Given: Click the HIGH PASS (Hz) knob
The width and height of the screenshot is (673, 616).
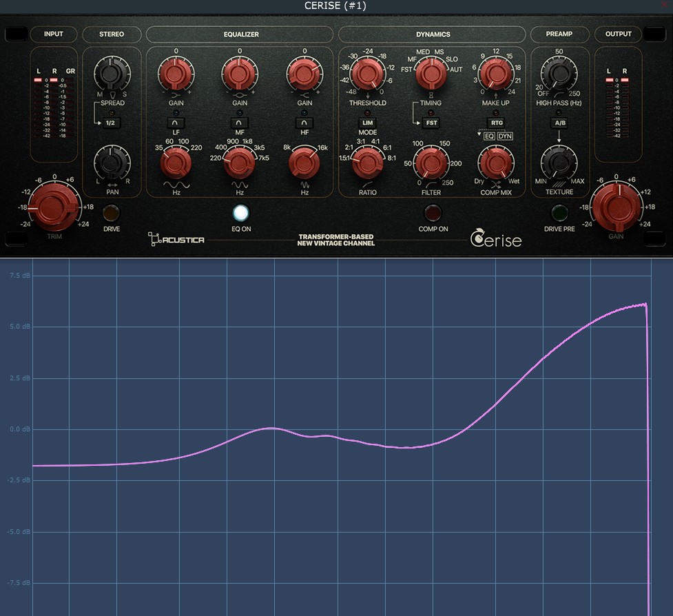Looking at the screenshot, I should click(559, 74).
